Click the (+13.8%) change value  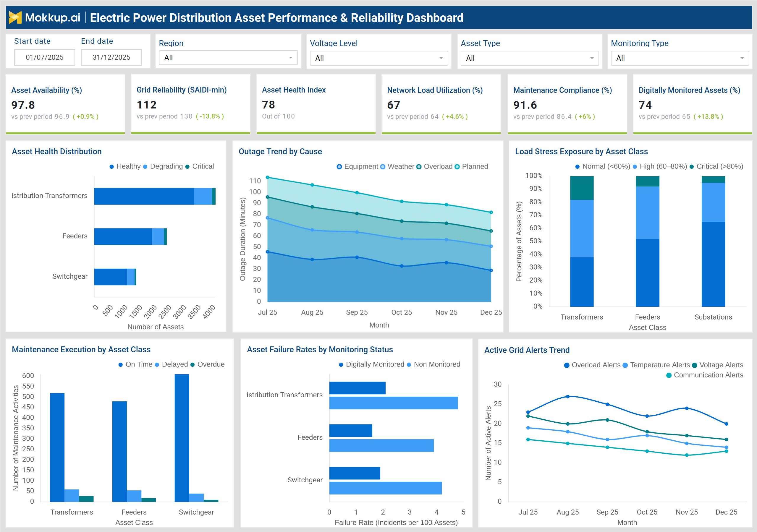708,117
